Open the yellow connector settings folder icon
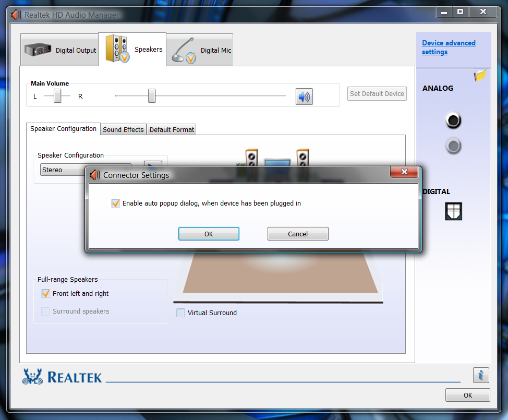 pyautogui.click(x=480, y=75)
